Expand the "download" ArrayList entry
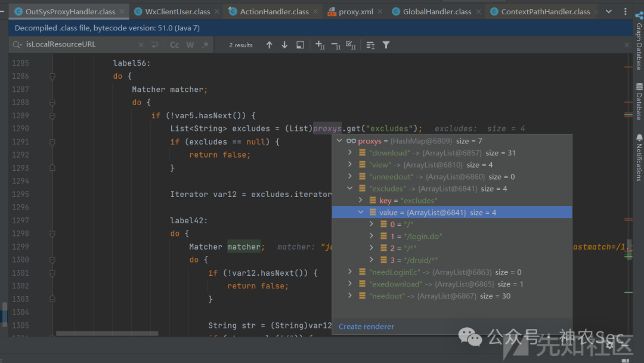This screenshot has height=363, width=644. click(x=350, y=153)
